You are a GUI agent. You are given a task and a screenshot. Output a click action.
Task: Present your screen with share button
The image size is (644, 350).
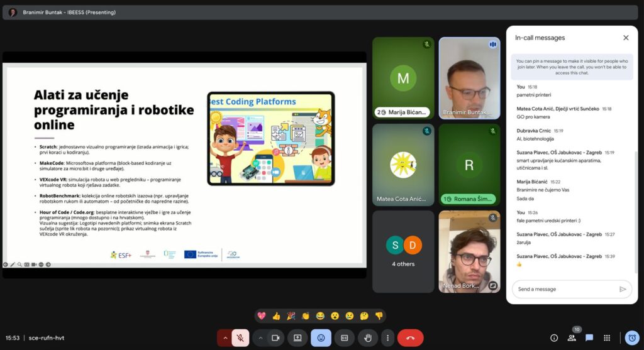point(297,338)
